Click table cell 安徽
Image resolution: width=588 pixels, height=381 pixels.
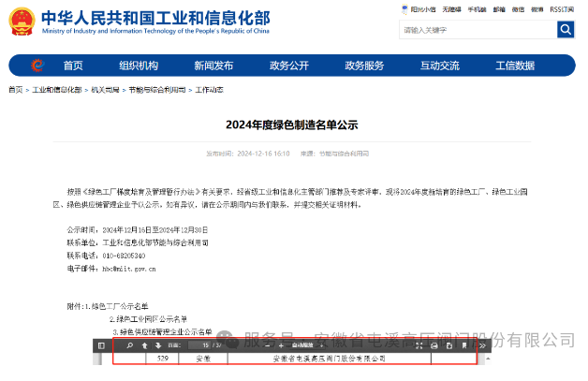pyautogui.click(x=203, y=359)
